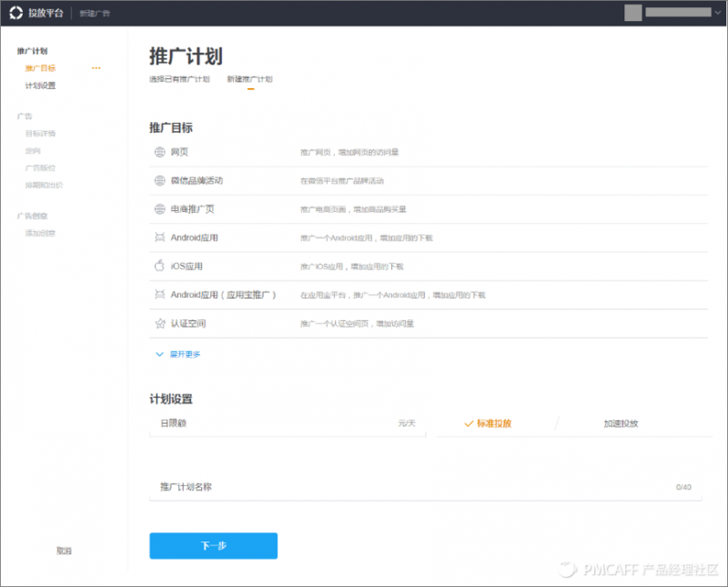The width and height of the screenshot is (728, 587).
Task: Select 认证空间 promotion goal
Action: [x=429, y=324]
